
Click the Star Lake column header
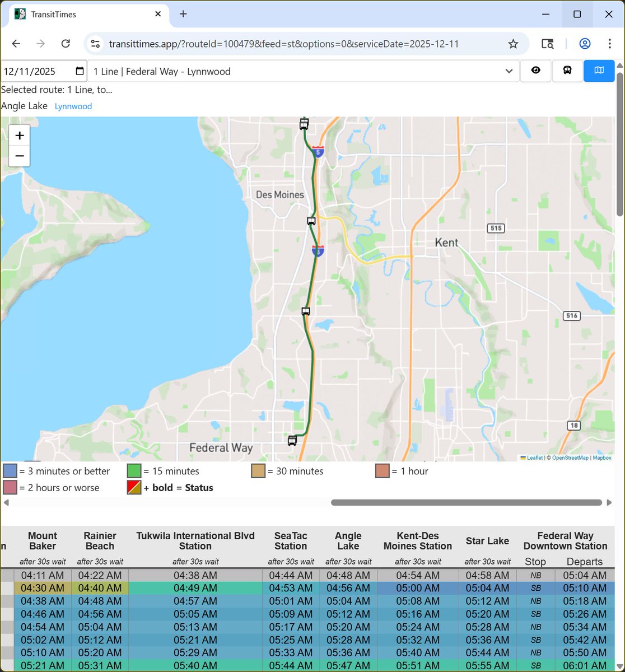coord(487,541)
